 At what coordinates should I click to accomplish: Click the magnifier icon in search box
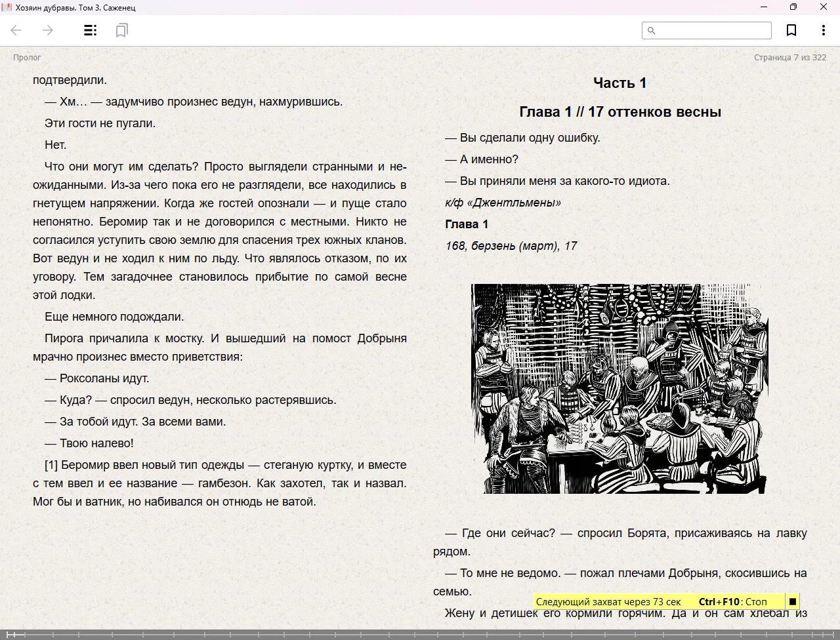[x=652, y=30]
